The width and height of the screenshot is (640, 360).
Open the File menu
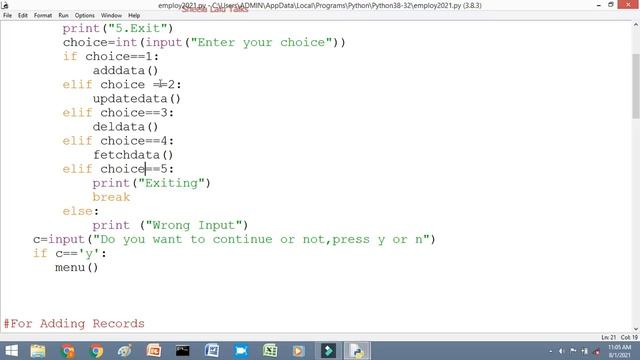(x=7, y=16)
